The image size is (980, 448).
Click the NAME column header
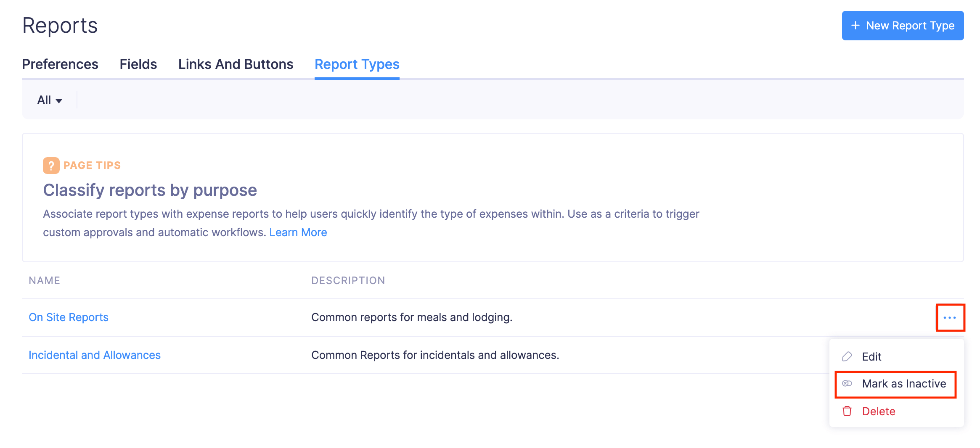(x=44, y=280)
